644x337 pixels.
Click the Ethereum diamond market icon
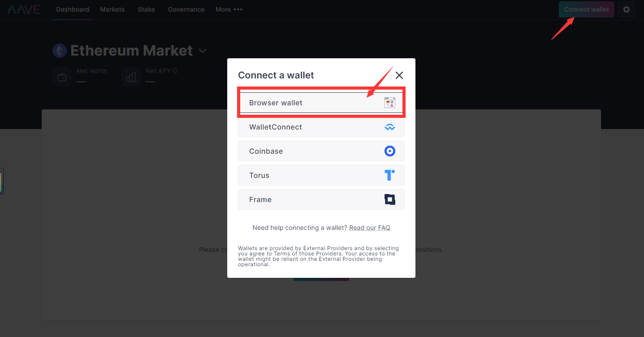click(x=60, y=51)
